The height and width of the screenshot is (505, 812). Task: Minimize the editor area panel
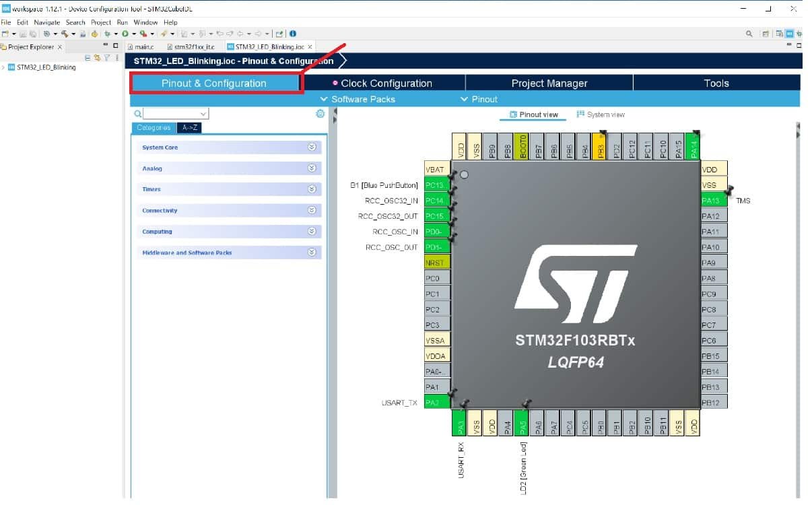(x=789, y=46)
